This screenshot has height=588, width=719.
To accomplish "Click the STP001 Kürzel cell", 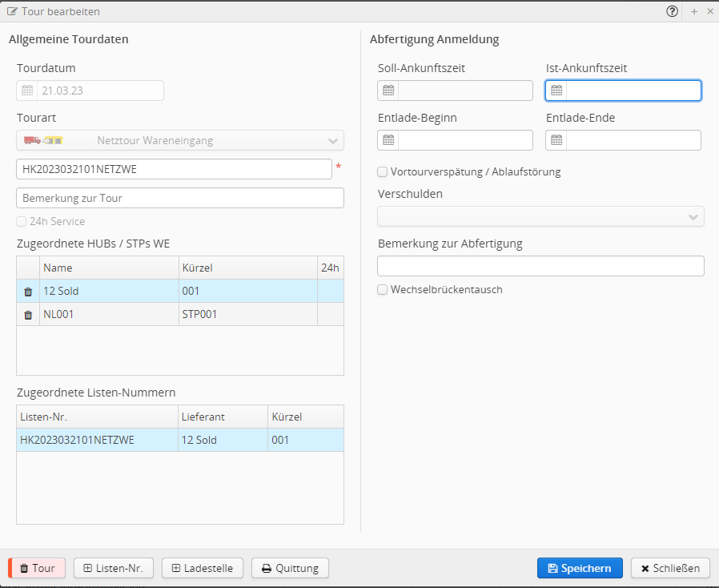I will coord(248,315).
